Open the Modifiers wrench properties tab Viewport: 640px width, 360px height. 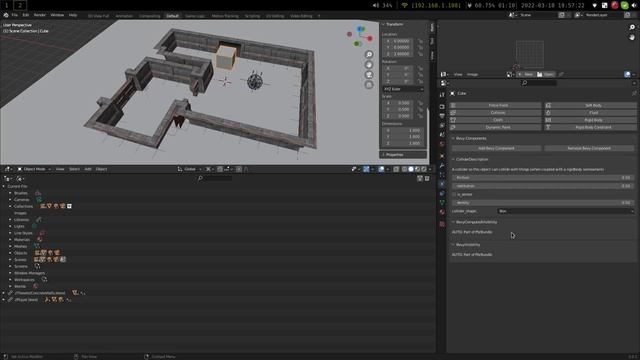pyautogui.click(x=442, y=165)
